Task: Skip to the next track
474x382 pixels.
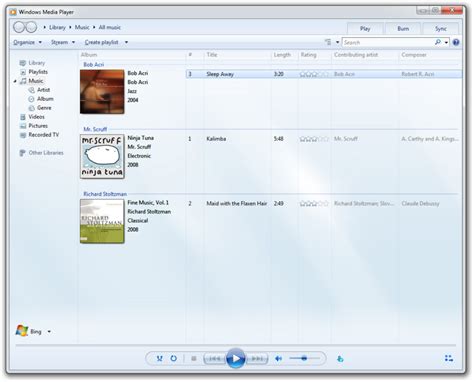Action: (x=257, y=359)
